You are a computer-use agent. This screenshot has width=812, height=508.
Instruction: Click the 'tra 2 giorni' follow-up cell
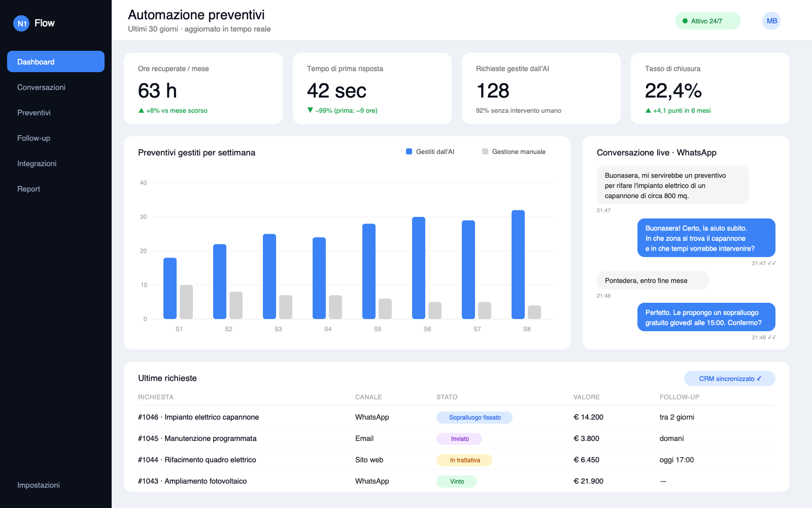tap(677, 417)
